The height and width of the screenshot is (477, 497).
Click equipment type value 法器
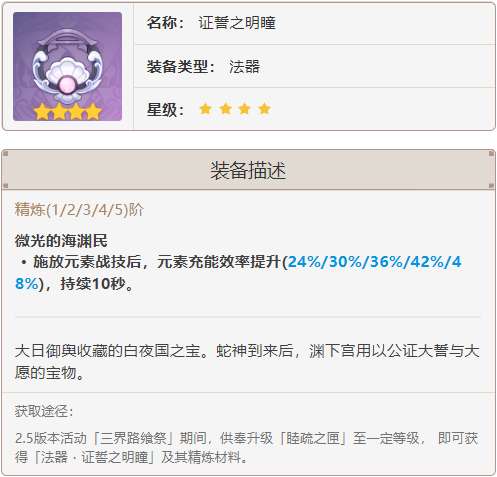coord(245,66)
